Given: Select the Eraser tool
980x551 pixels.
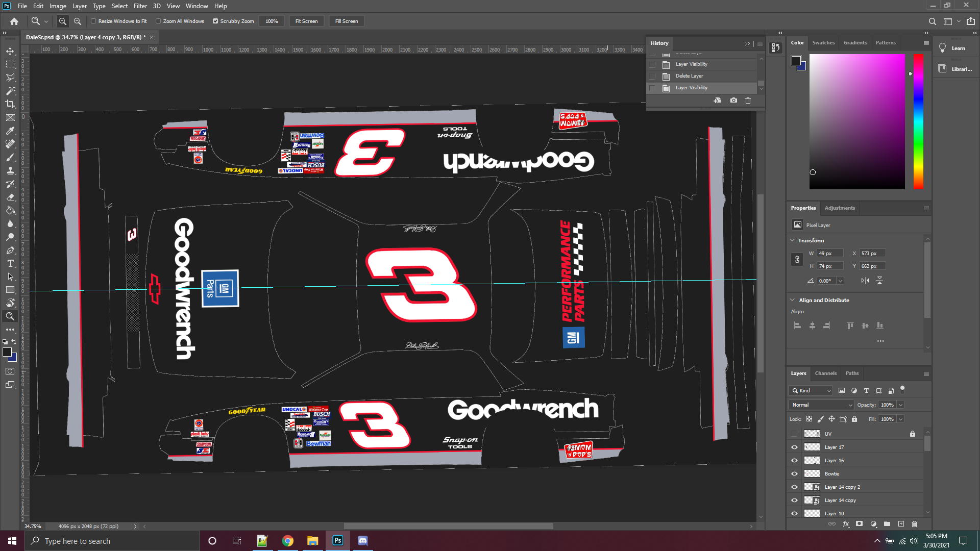Looking at the screenshot, I should (10, 197).
